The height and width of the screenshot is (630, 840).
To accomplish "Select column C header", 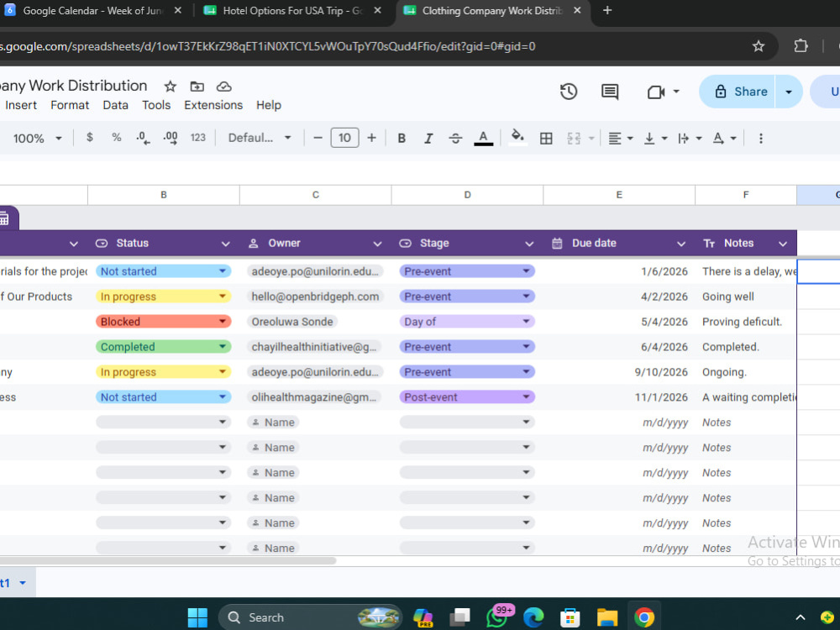I will [x=316, y=195].
